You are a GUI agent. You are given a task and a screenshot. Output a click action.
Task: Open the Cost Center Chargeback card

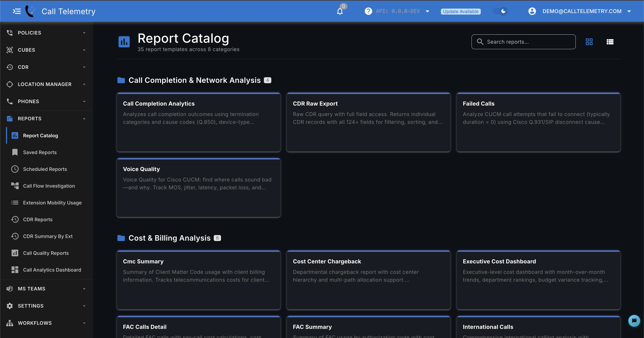coord(369,280)
